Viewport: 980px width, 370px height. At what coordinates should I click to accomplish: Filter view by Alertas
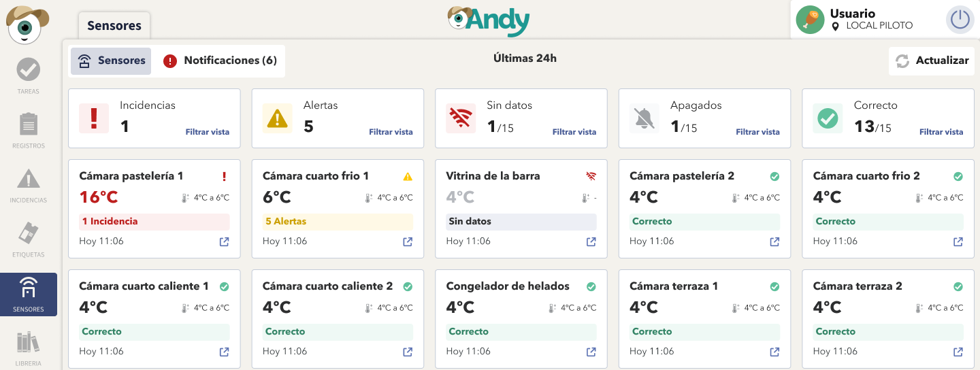[391, 132]
